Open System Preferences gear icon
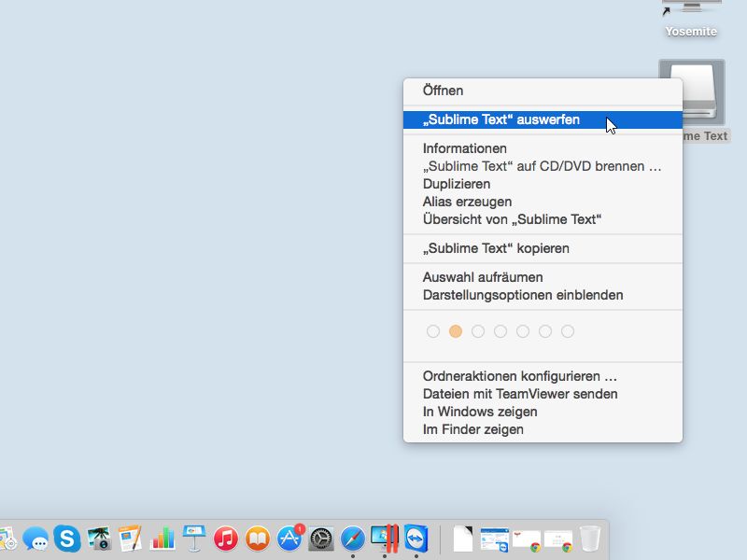Viewport: 747px width, 560px height. (321, 539)
